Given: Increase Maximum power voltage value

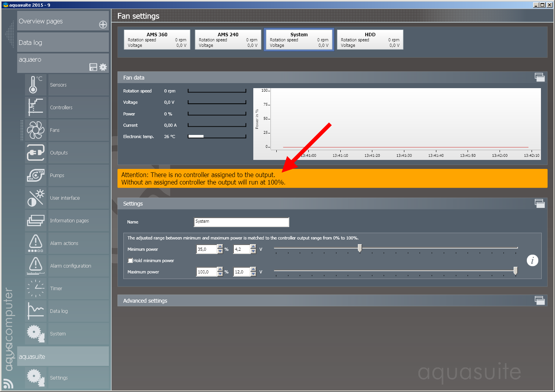Looking at the screenshot, I should click(x=253, y=269).
